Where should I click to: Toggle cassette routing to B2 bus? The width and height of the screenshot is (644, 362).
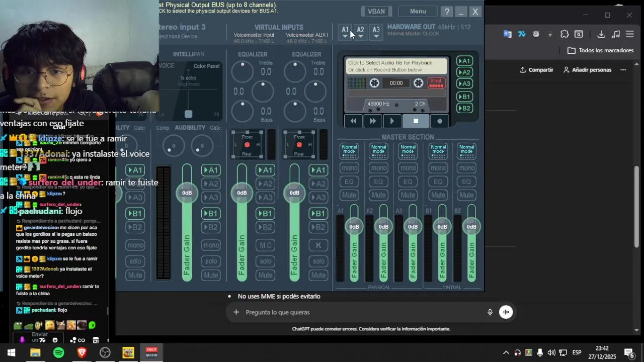click(464, 108)
